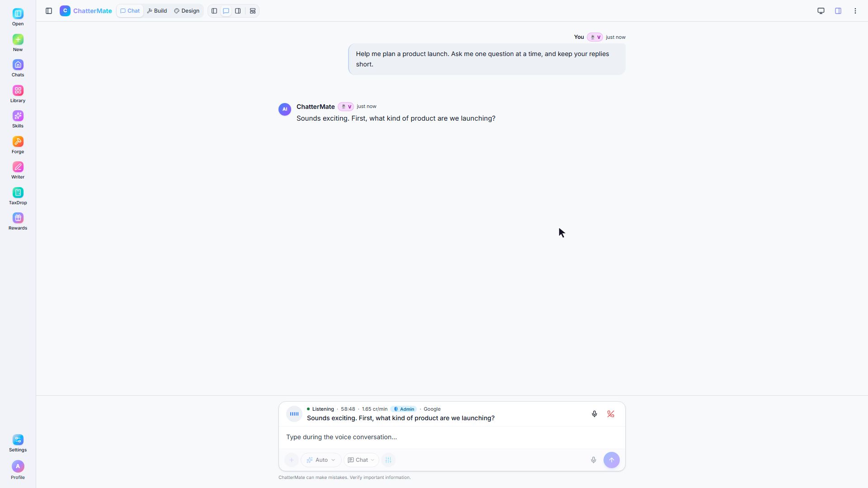
Task: Click the plus attach button
Action: click(x=292, y=460)
